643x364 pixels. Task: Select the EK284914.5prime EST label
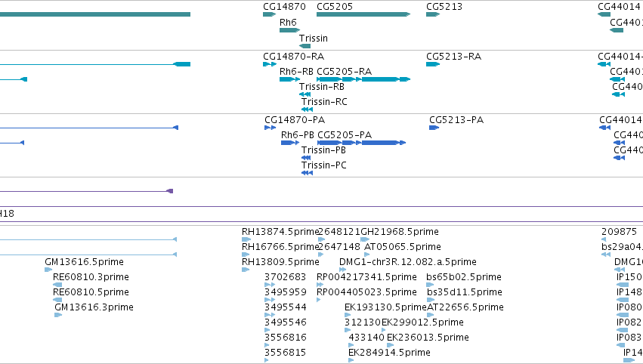(389, 353)
